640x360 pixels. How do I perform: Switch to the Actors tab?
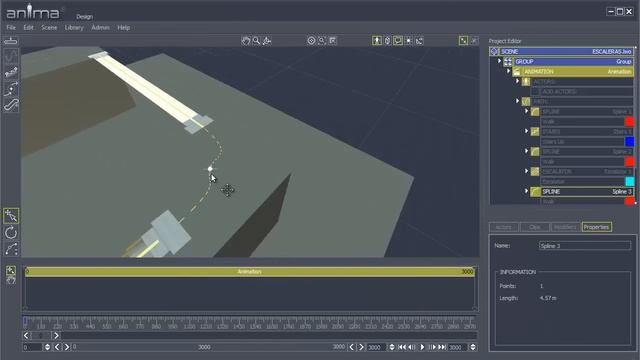coord(504,227)
